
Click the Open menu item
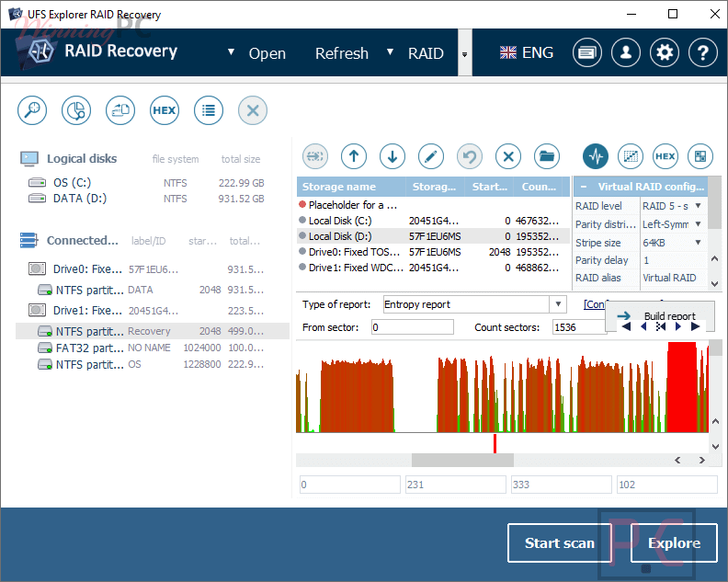point(267,53)
